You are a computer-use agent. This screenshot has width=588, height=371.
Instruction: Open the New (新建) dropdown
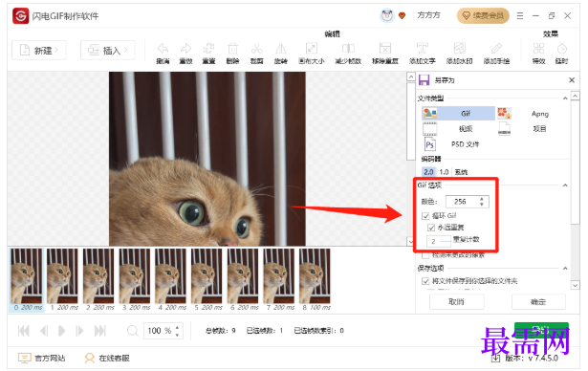38,51
